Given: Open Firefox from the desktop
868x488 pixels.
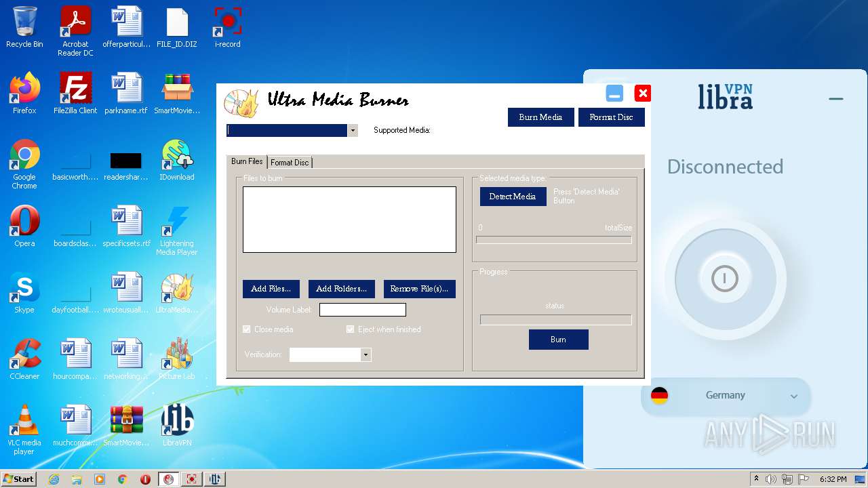Looking at the screenshot, I should (x=24, y=94).
